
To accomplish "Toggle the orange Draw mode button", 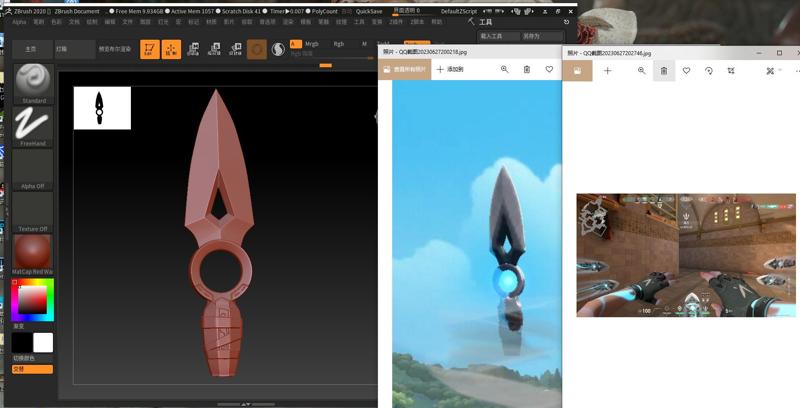I will click(171, 49).
